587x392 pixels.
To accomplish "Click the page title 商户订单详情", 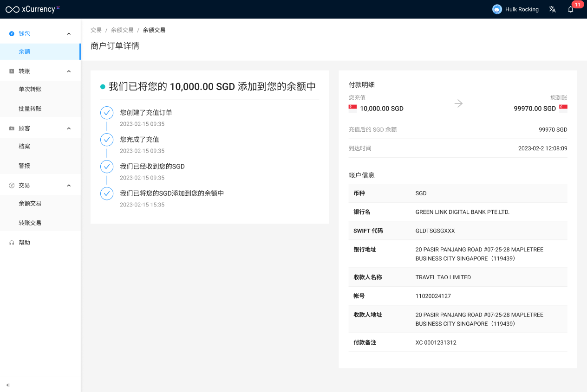I will click(x=115, y=46).
